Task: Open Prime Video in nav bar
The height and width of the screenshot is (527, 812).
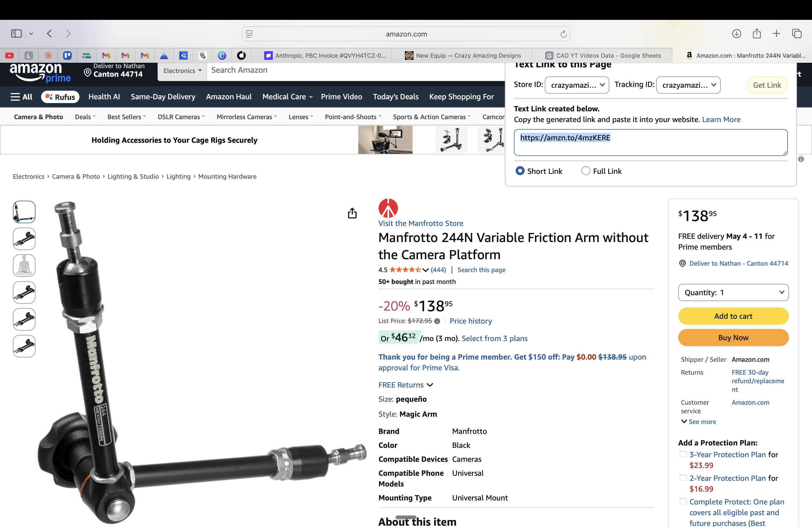Action: pyautogui.click(x=341, y=97)
